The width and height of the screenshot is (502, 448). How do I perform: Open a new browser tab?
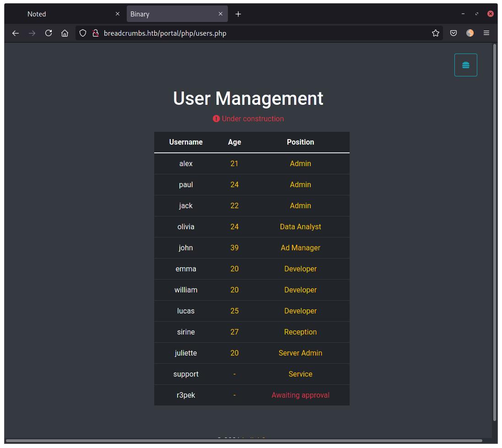[238, 14]
